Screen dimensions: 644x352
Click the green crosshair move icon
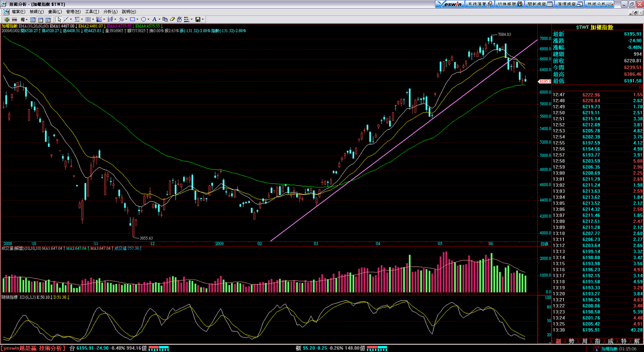click(x=7, y=19)
